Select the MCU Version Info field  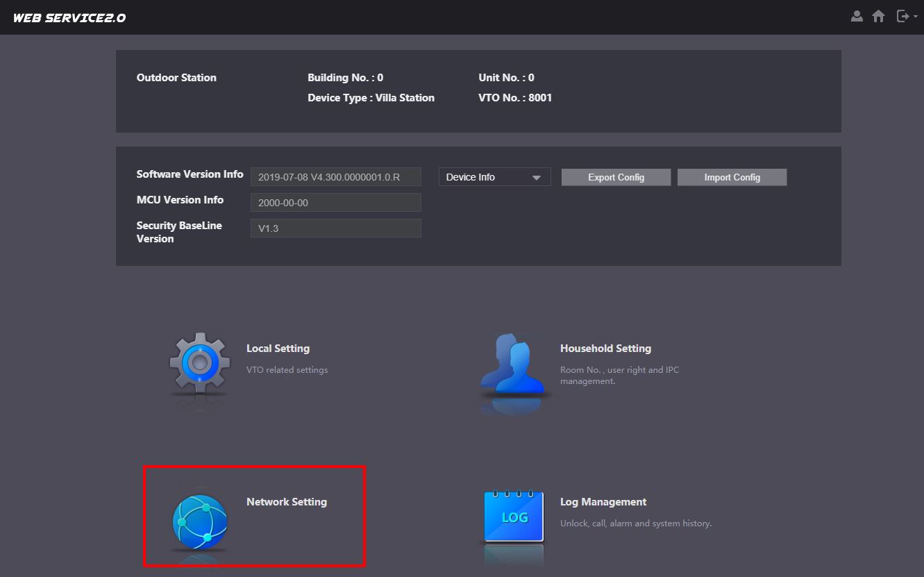point(335,203)
